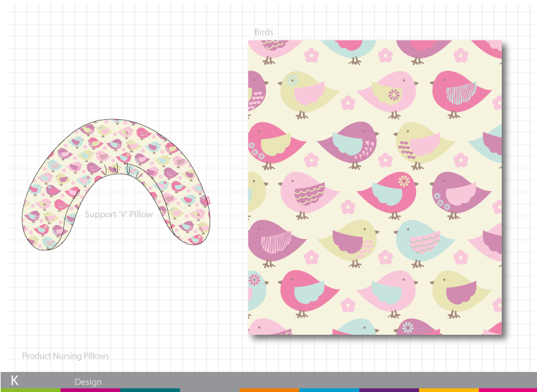
Task: Pick the yellow color strip in footer
Action: click(x=448, y=390)
